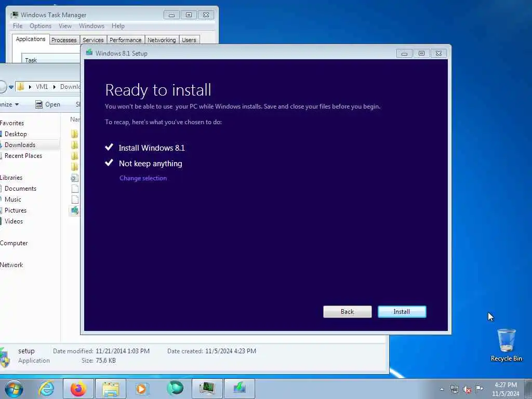Image resolution: width=532 pixels, height=399 pixels.
Task: Select Pictures library in Explorer
Action: (15, 210)
